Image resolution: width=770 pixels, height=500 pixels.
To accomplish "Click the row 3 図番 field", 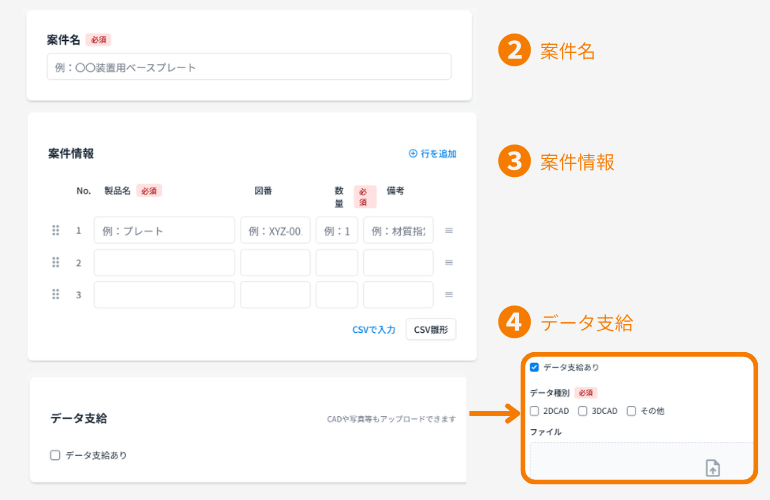I will (275, 294).
